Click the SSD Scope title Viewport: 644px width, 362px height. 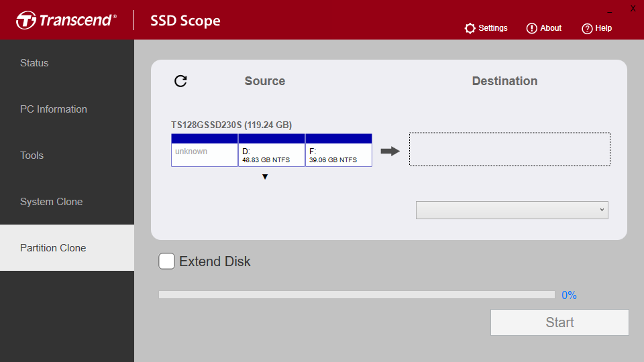185,21
